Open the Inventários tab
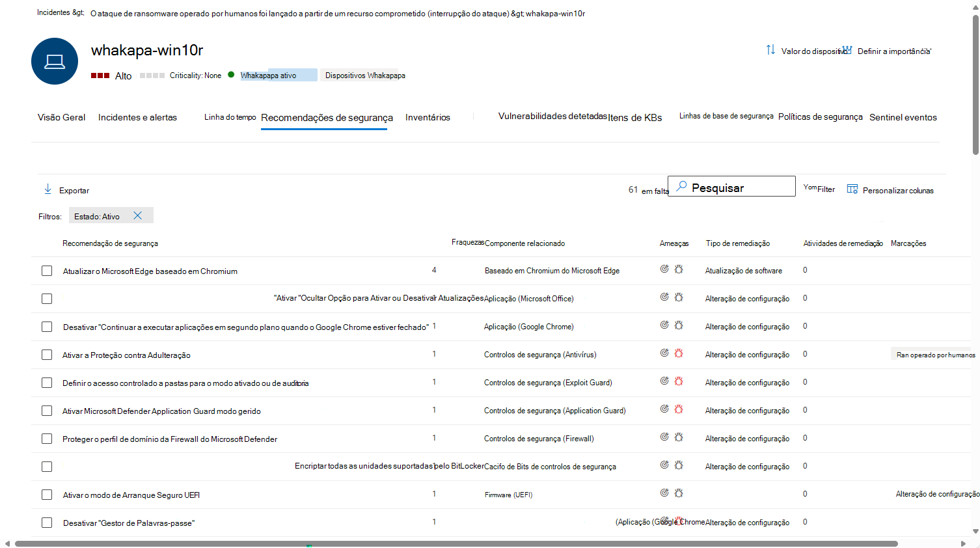980x548 pixels. pyautogui.click(x=428, y=117)
